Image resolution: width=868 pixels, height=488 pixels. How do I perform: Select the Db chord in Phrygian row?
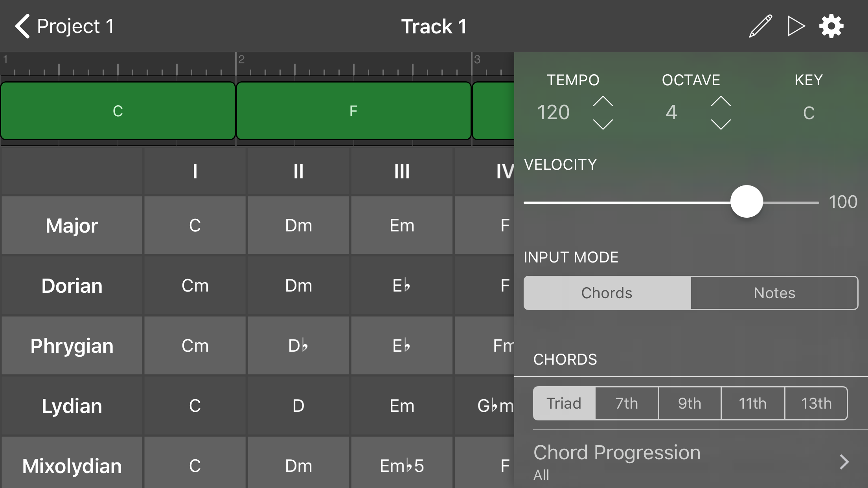coord(298,346)
